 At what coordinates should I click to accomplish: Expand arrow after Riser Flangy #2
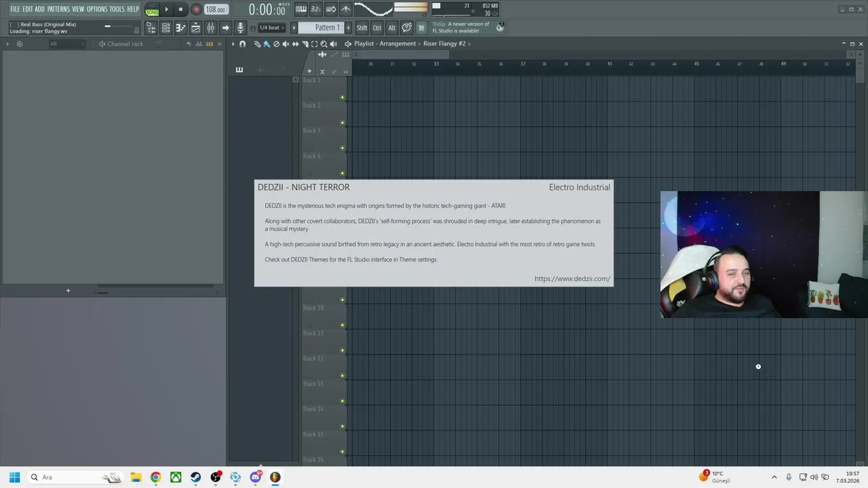tap(469, 43)
